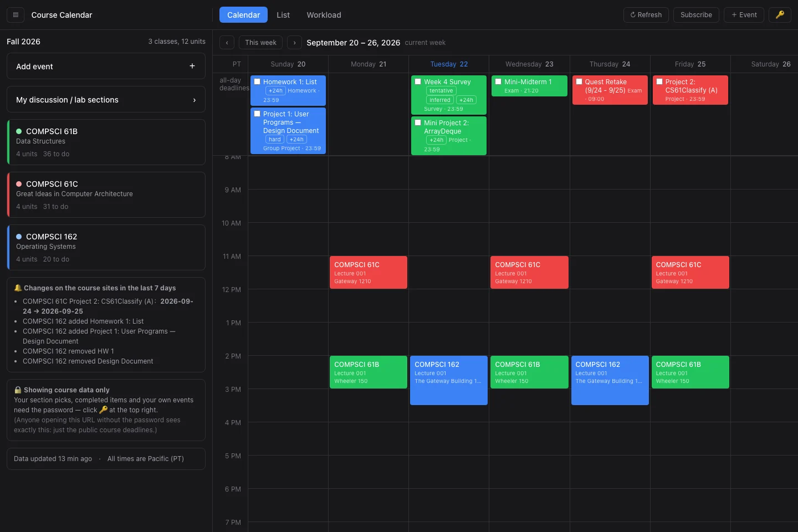Screen dimensions: 798x532
Task: Click "September 20 – 26, 2026" date range
Action: [354, 43]
